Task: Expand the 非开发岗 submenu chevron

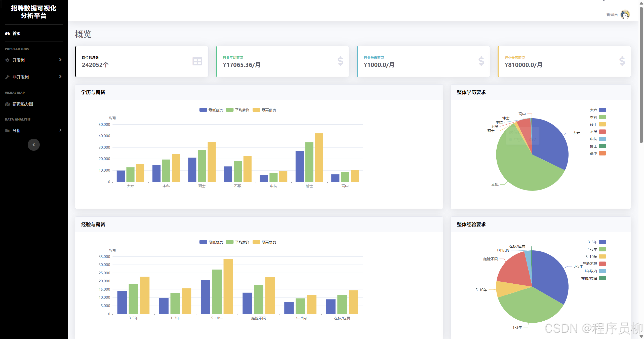Action: [x=60, y=77]
